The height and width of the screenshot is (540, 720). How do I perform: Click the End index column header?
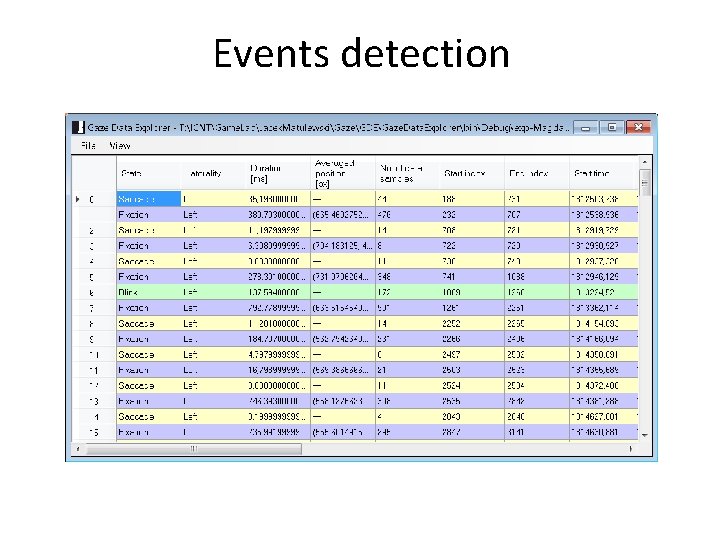click(537, 173)
